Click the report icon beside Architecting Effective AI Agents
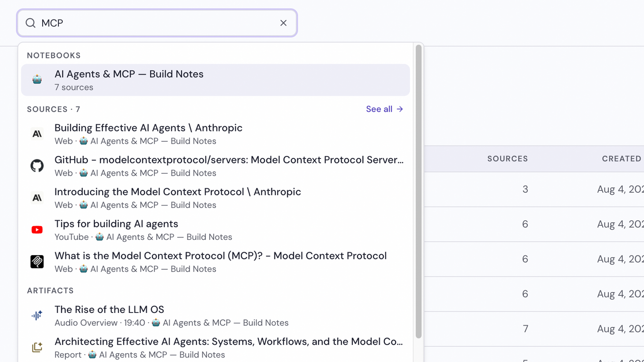This screenshot has height=362, width=644. pos(37,347)
